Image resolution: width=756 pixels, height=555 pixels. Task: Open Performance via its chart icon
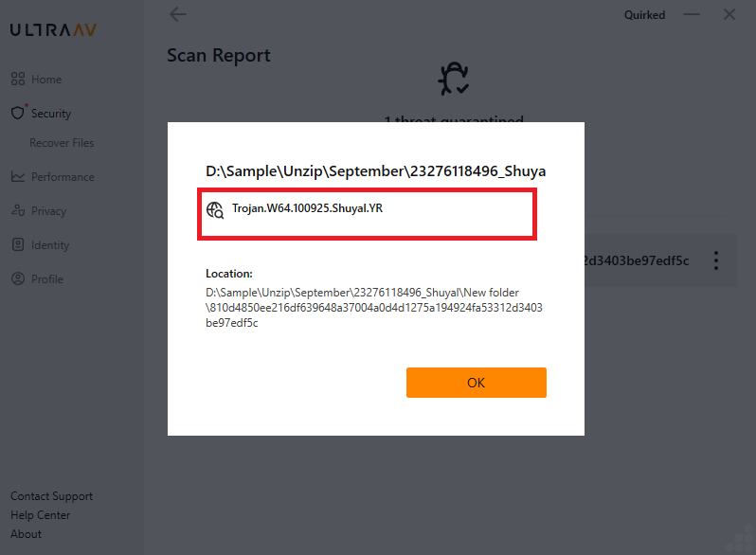17,177
